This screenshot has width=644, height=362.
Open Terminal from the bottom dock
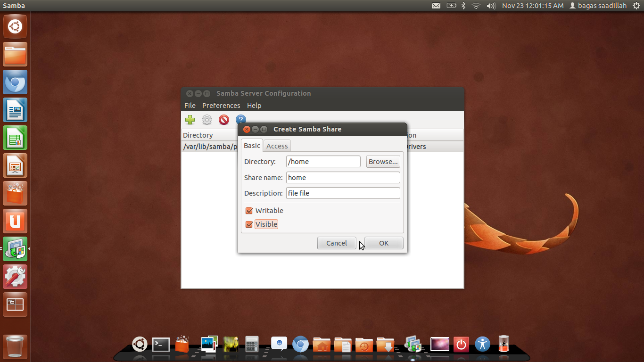161,345
